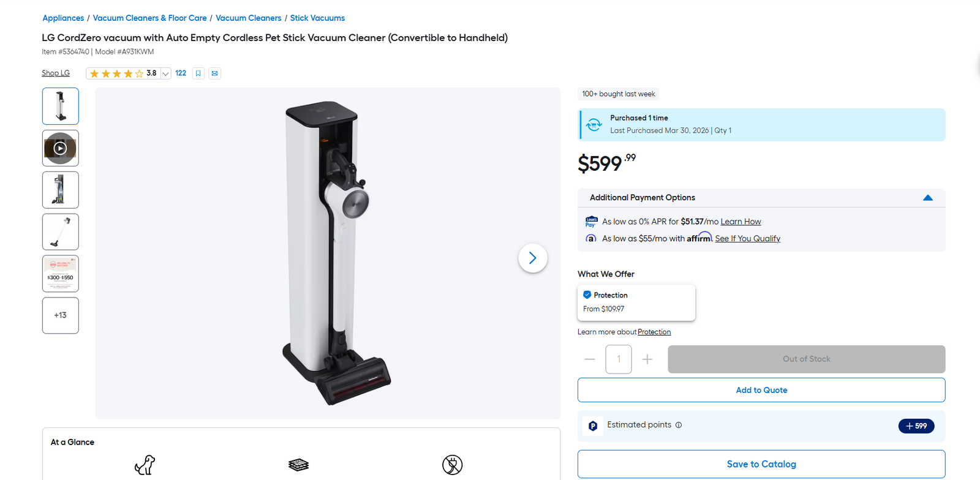Select the rebate offer $300-$550 thumbnail
Viewport: 980px width, 480px height.
60,274
